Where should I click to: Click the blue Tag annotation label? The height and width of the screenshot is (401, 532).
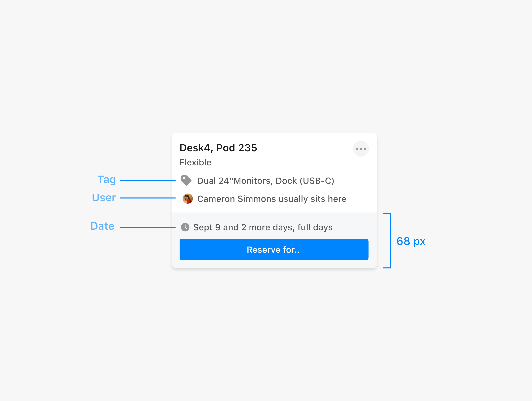coord(107,180)
